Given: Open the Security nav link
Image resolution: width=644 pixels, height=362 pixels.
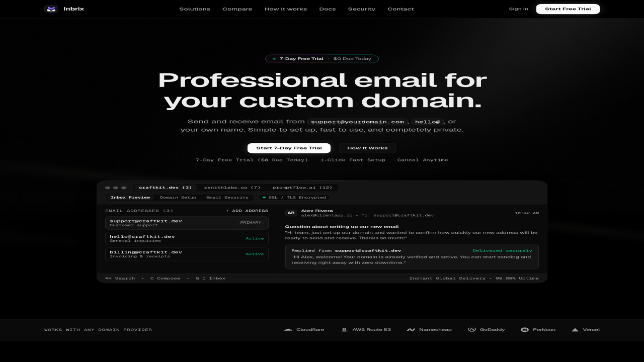Looking at the screenshot, I should pos(362,9).
